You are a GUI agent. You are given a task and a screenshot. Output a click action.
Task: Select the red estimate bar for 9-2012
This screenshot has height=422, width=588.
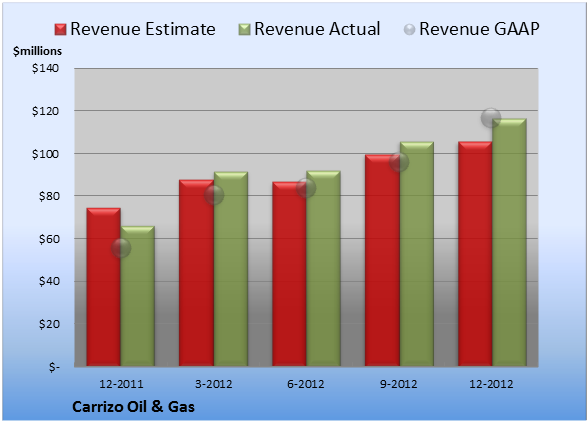(382, 260)
